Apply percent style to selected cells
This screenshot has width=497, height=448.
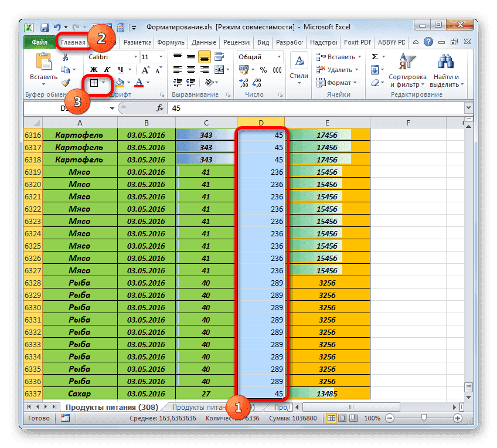[x=263, y=70]
